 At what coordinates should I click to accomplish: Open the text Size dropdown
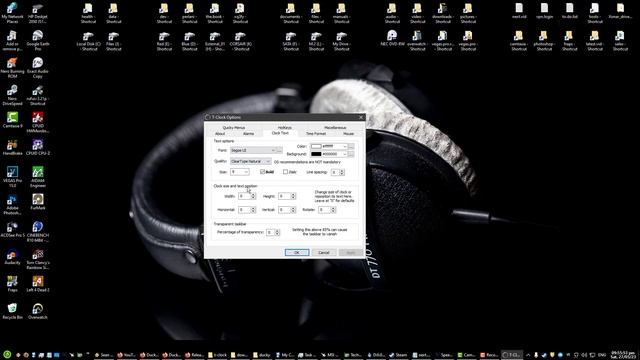240,172
